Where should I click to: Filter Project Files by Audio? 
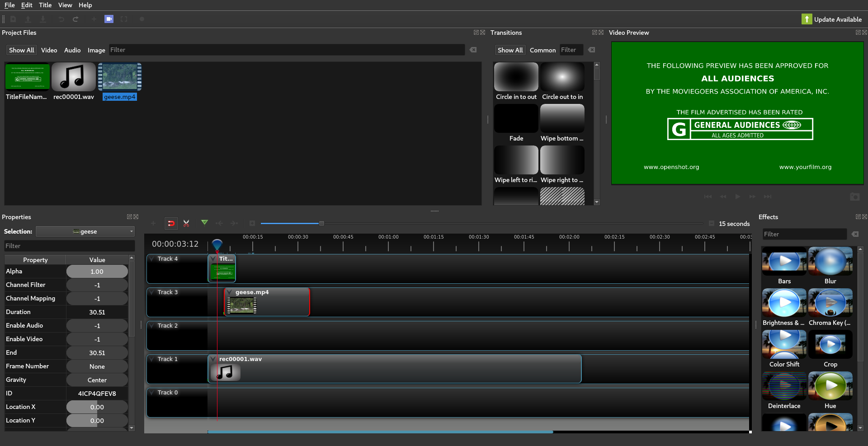(72, 50)
